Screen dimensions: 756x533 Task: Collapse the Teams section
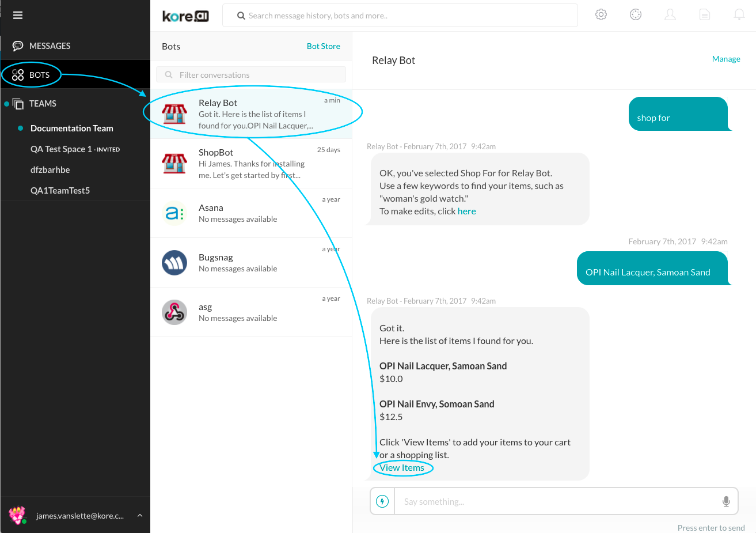pos(43,104)
